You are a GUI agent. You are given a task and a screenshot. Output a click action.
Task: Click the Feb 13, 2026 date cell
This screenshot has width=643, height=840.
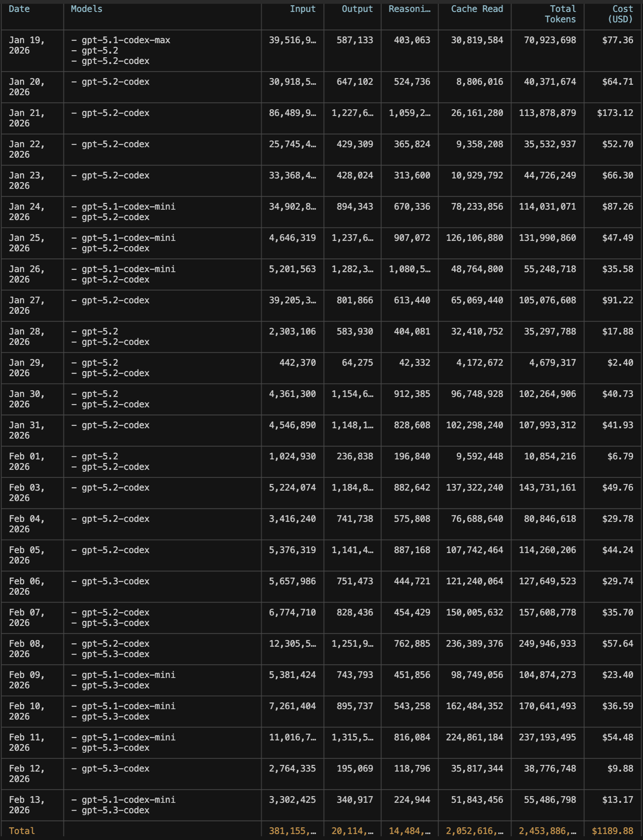27,805
